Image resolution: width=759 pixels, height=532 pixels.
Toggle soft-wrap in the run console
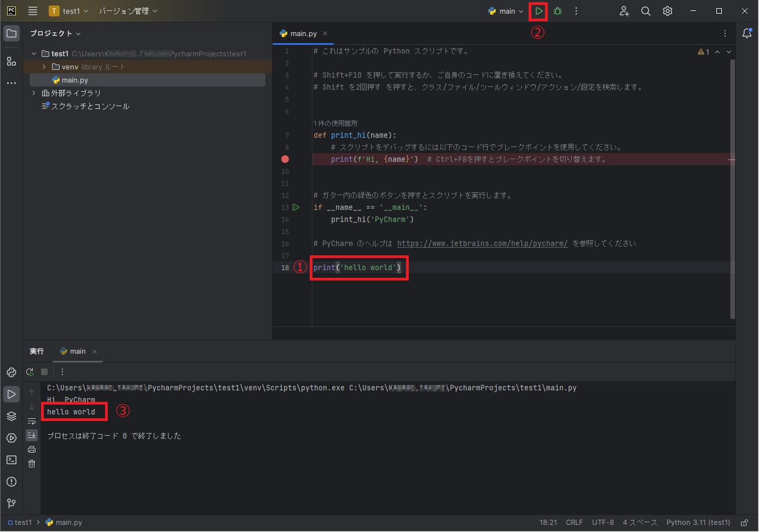click(x=32, y=421)
